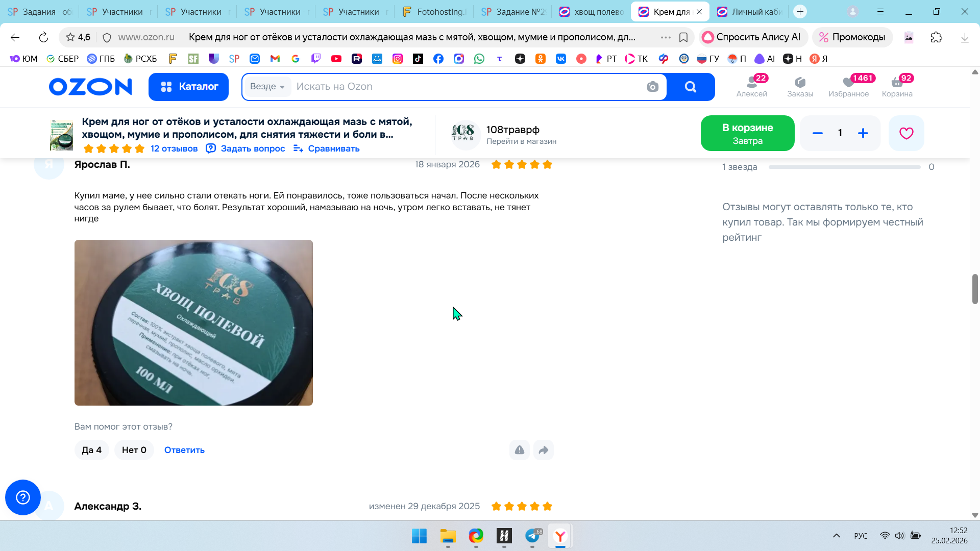Report the review via warning icon
Screen dimensions: 980x551
(x=519, y=450)
